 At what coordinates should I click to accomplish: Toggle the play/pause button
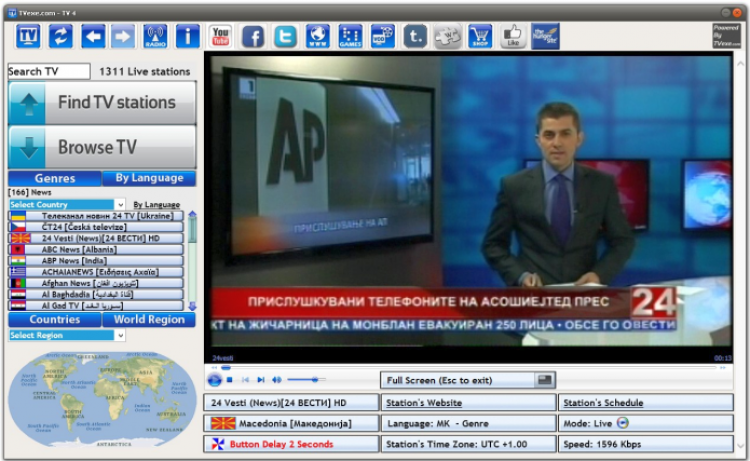pos(214,380)
